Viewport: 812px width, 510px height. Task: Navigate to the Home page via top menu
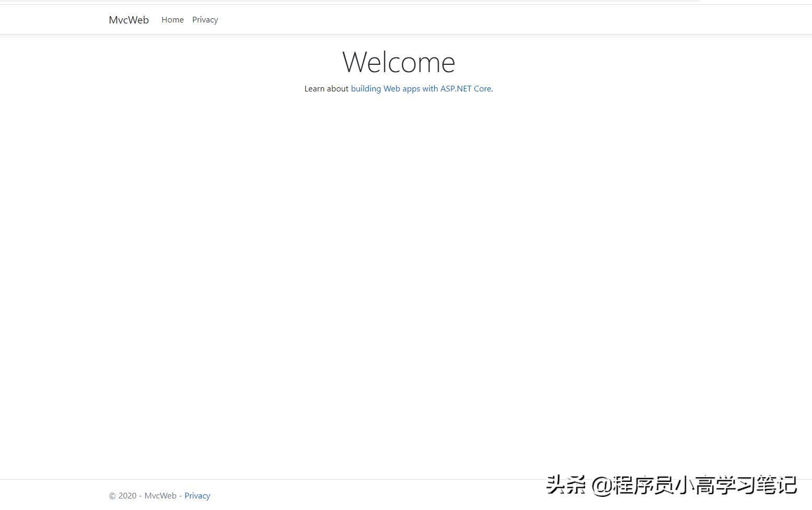coord(172,19)
